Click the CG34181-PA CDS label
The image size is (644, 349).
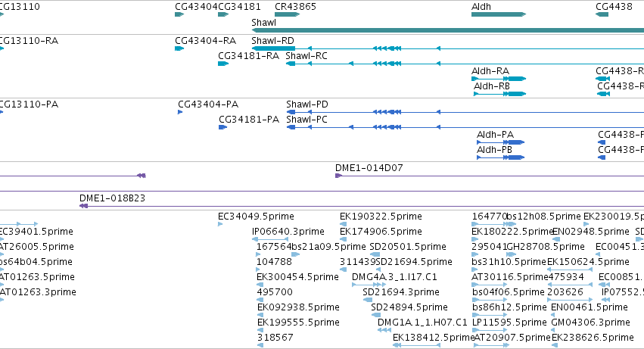point(249,120)
